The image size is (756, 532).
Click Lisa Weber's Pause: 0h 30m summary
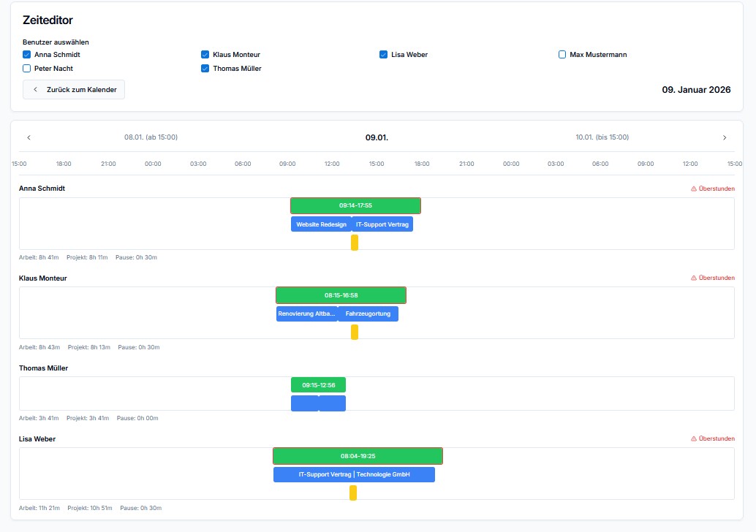(x=141, y=508)
